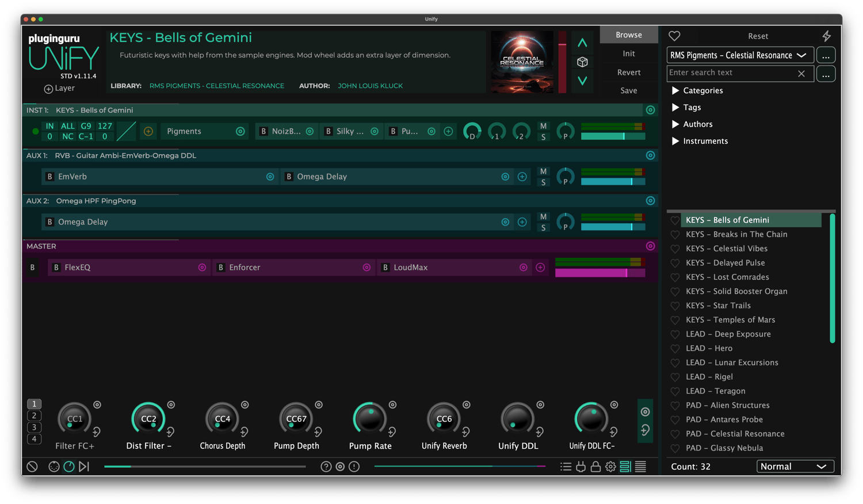This screenshot has height=504, width=863.
Task: Favorite the current patch with top heart icon
Action: pos(674,36)
